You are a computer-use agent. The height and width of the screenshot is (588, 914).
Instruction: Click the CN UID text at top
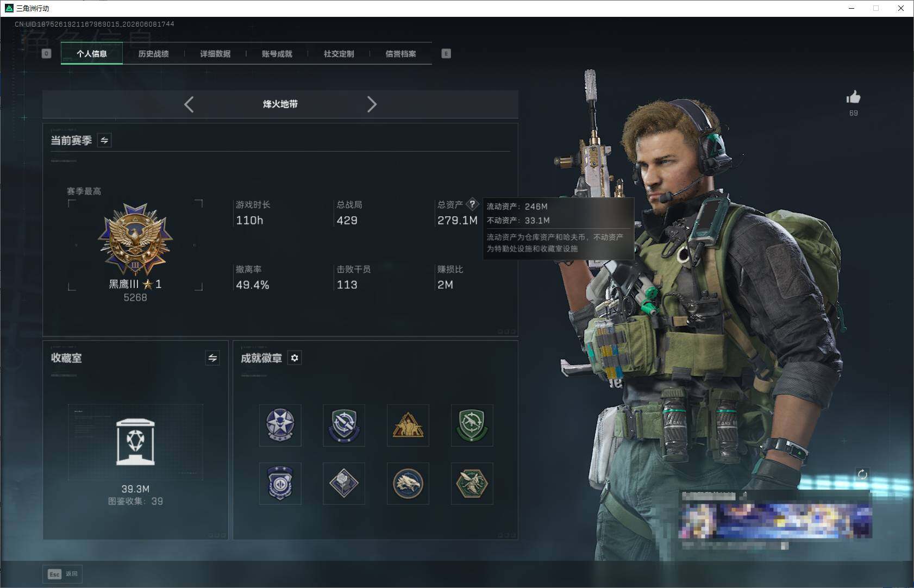pyautogui.click(x=95, y=24)
